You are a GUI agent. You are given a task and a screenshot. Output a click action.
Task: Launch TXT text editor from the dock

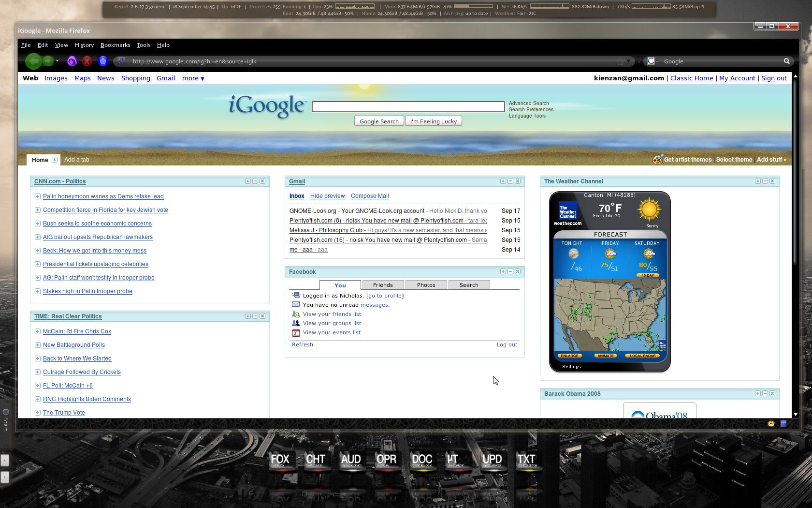[x=526, y=460]
